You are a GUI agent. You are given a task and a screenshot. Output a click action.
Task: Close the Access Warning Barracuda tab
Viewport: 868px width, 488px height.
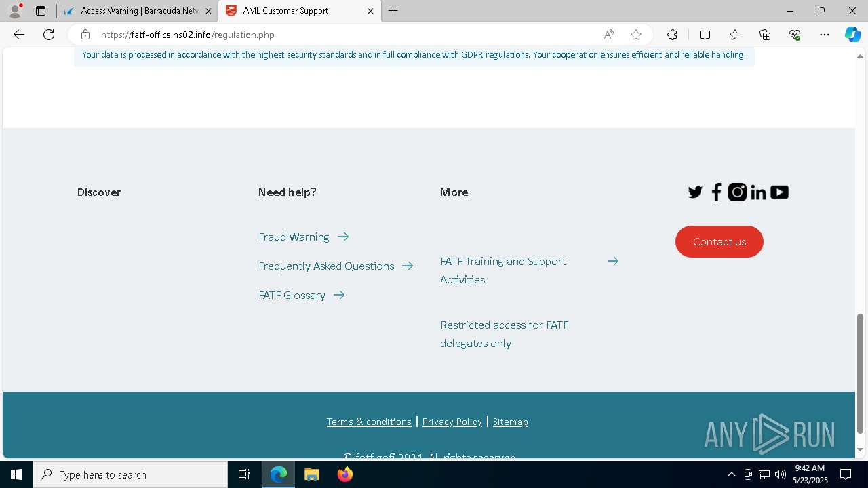(x=209, y=11)
